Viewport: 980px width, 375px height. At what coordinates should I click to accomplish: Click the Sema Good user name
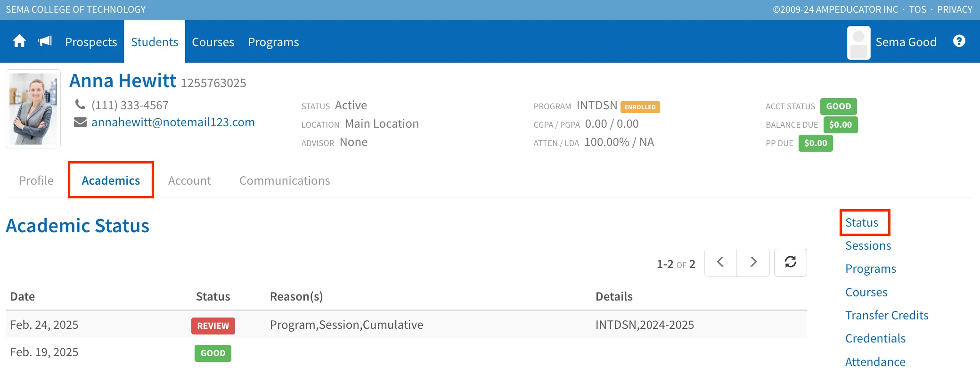906,42
